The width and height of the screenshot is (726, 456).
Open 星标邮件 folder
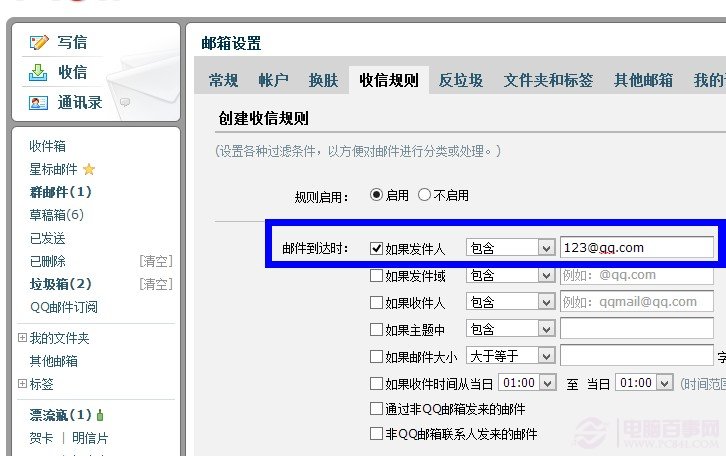tap(53, 169)
